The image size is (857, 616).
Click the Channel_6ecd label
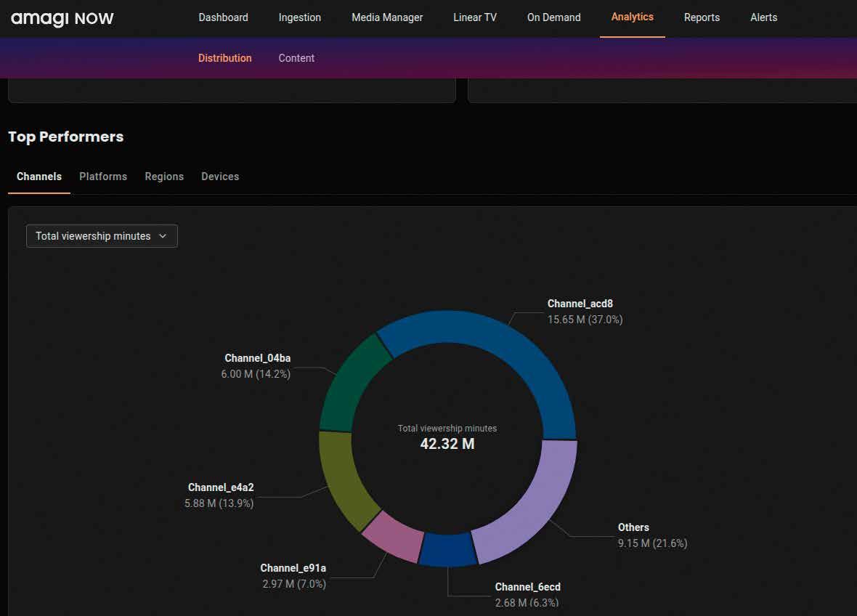pyautogui.click(x=527, y=587)
